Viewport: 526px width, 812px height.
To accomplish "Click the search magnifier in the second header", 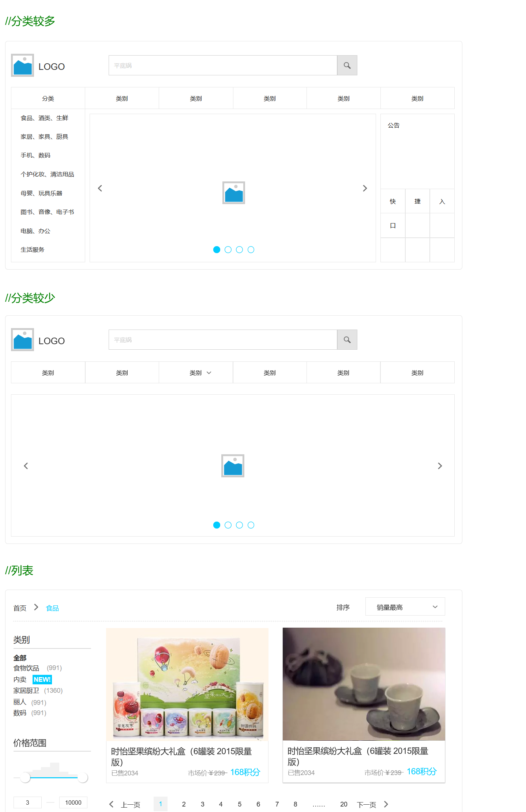I will click(347, 340).
